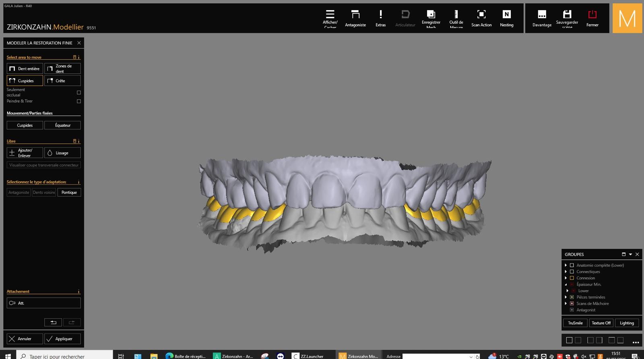Select the Ajouter/Enlever free-form tool
Screen dimensions: 644x359
click(x=25, y=153)
